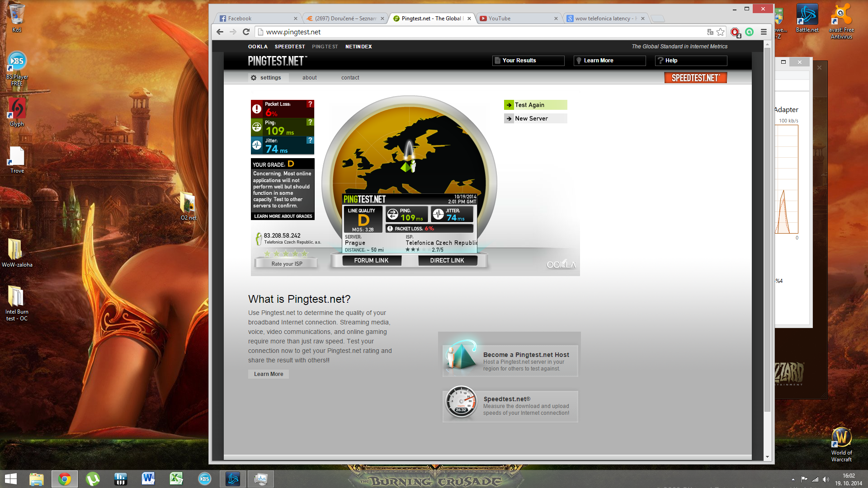Click Learn More header button

[x=609, y=61]
